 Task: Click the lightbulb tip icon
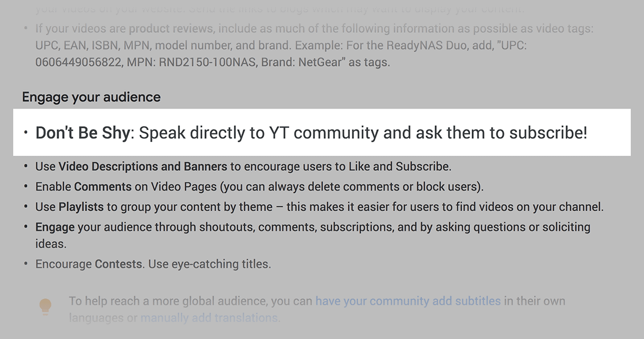pos(46,306)
